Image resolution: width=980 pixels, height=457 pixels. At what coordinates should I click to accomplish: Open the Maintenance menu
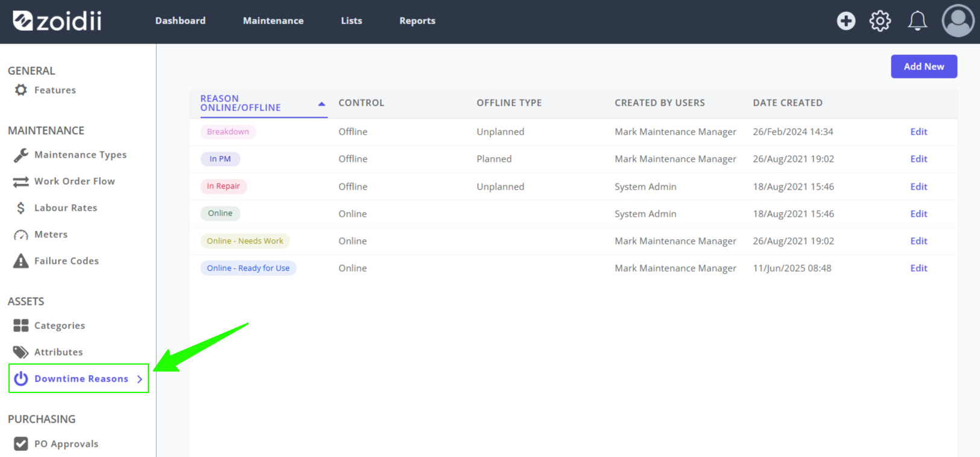click(273, 21)
